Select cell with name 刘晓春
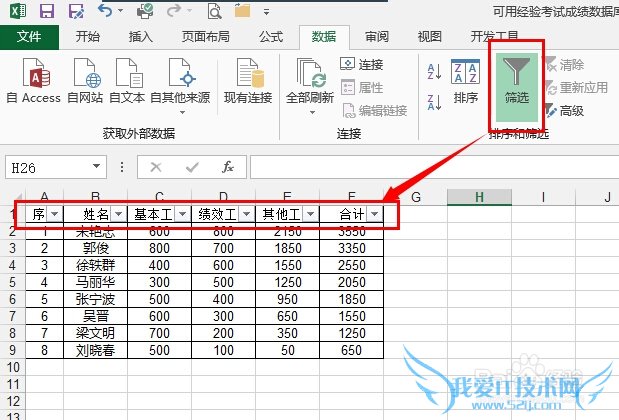This screenshot has width=619, height=420. coord(96,350)
